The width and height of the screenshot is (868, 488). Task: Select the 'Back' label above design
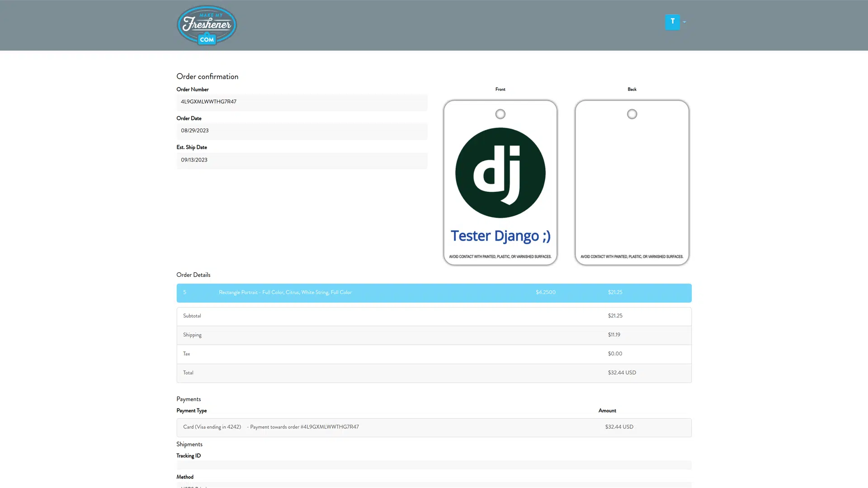(632, 90)
